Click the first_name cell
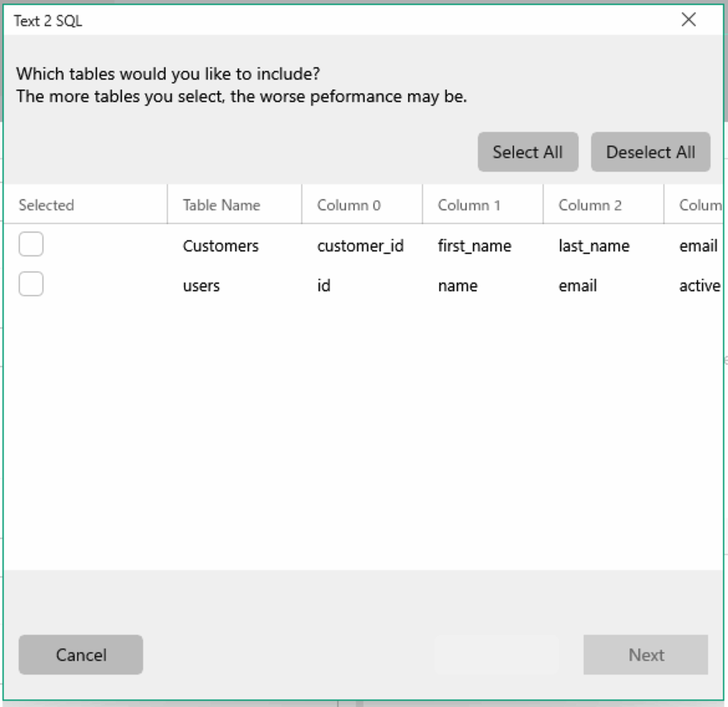 (x=475, y=246)
